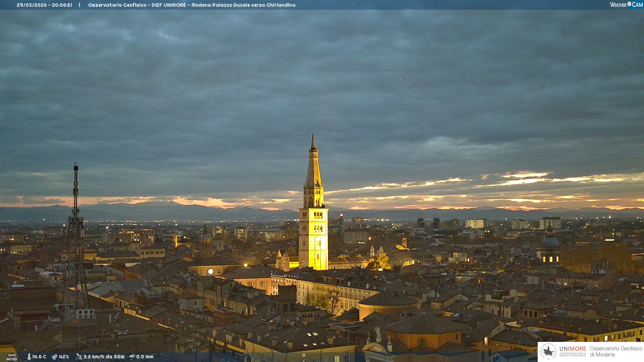Click Osservatorio Geofisico di Modena text

616,351
